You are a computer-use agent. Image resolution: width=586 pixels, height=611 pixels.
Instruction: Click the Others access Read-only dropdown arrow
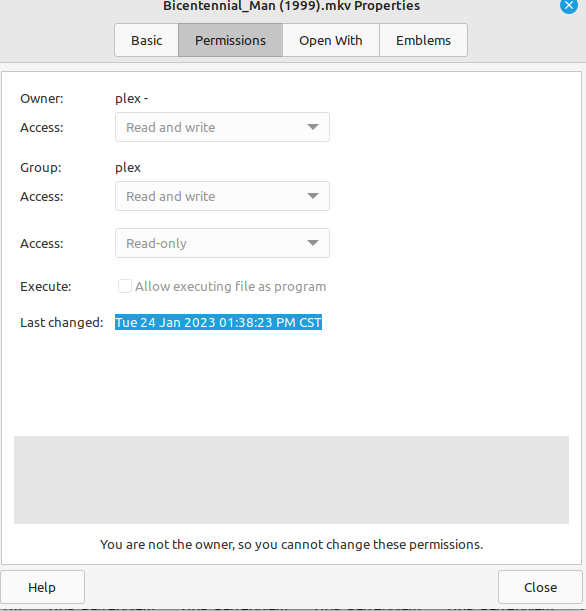pyautogui.click(x=313, y=243)
